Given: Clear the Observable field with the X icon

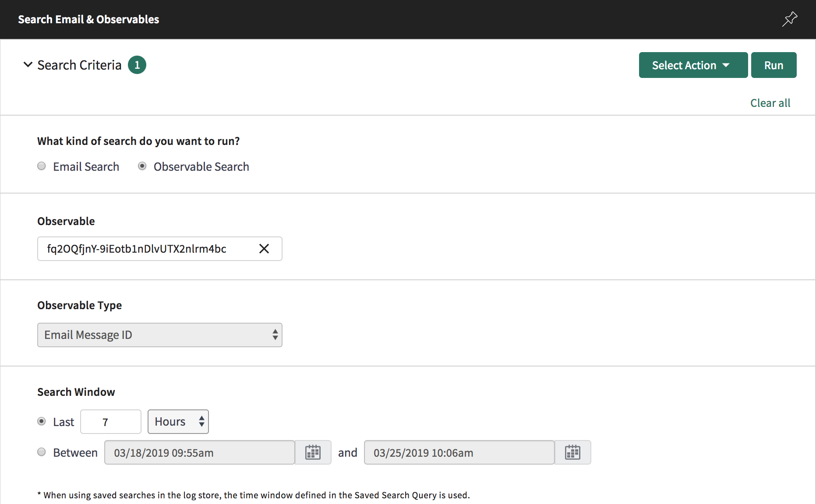Looking at the screenshot, I should (x=264, y=249).
